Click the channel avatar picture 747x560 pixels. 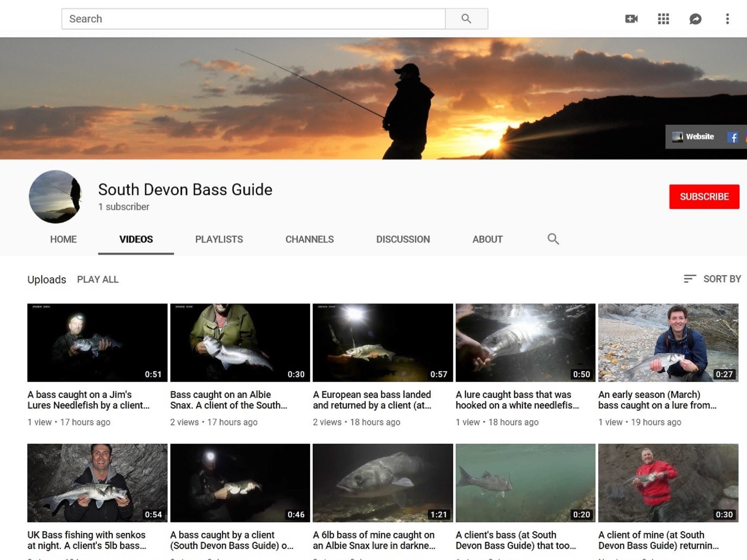55,197
